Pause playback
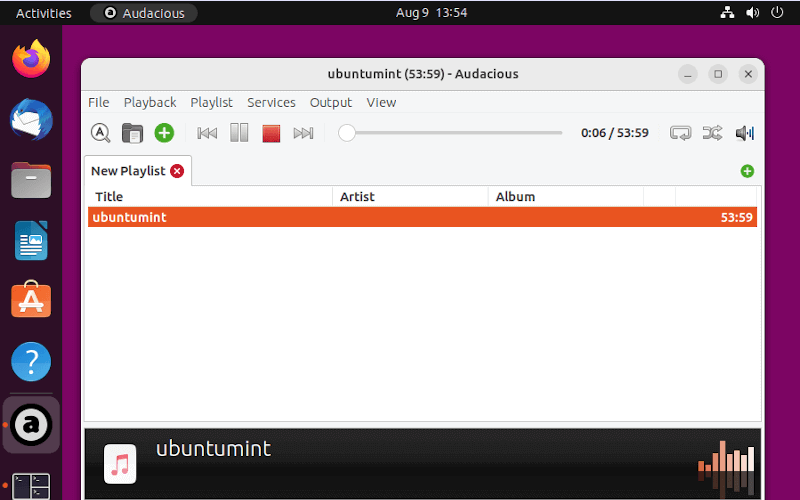This screenshot has width=800, height=500. click(239, 133)
